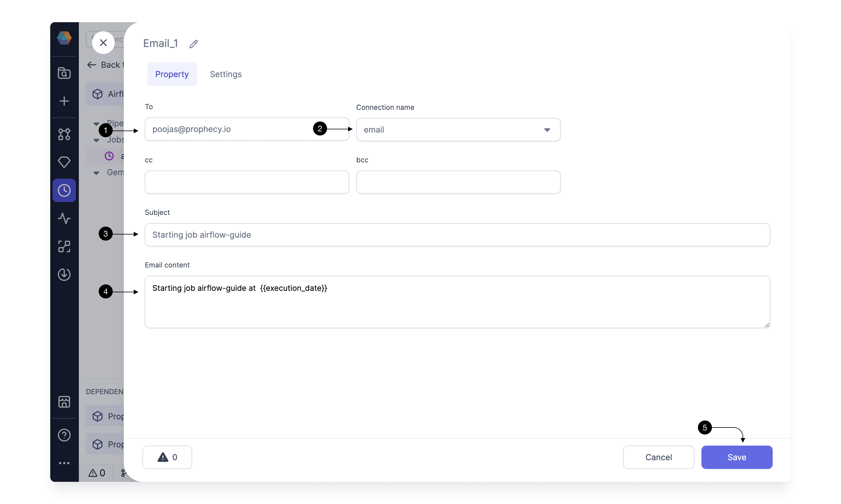Collapse the Jobs tree section

tap(96, 140)
